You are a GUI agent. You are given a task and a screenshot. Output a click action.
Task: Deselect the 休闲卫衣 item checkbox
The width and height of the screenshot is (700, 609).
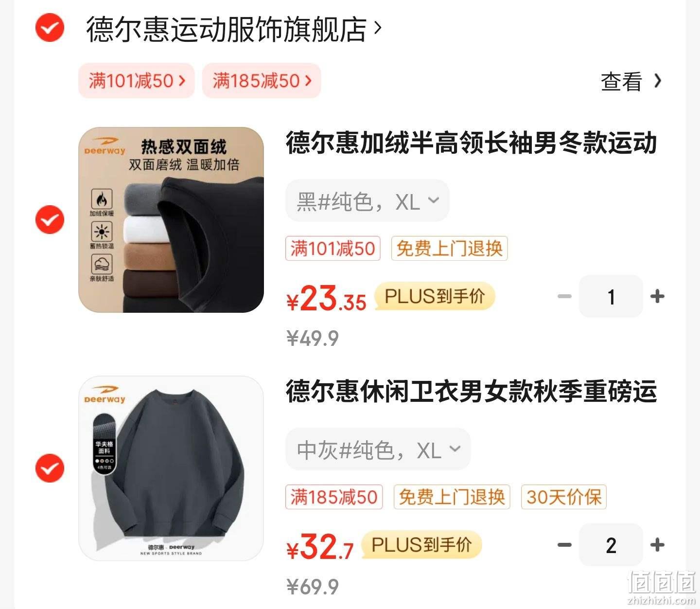click(50, 468)
